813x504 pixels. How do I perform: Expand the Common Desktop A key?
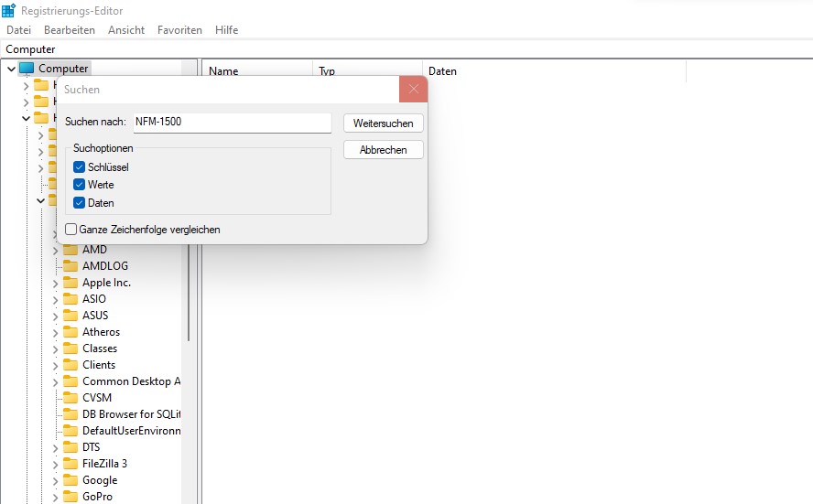[55, 382]
